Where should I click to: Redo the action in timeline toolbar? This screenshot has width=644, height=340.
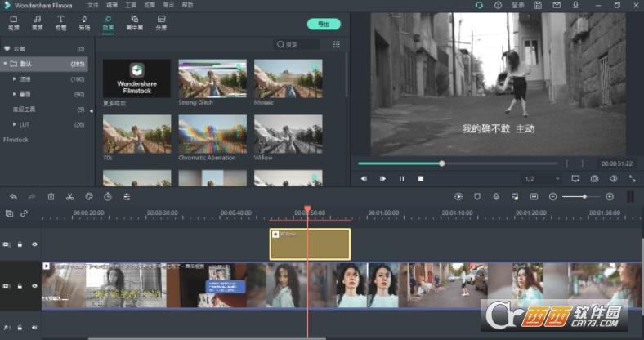(32, 197)
